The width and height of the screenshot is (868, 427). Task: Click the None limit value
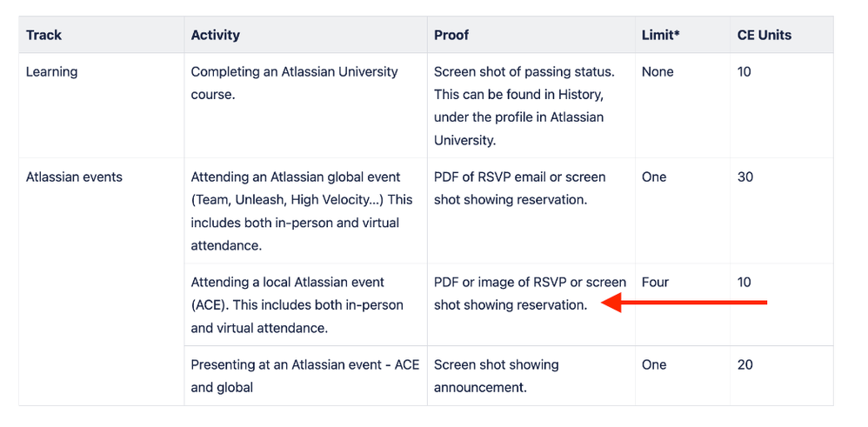tap(658, 72)
